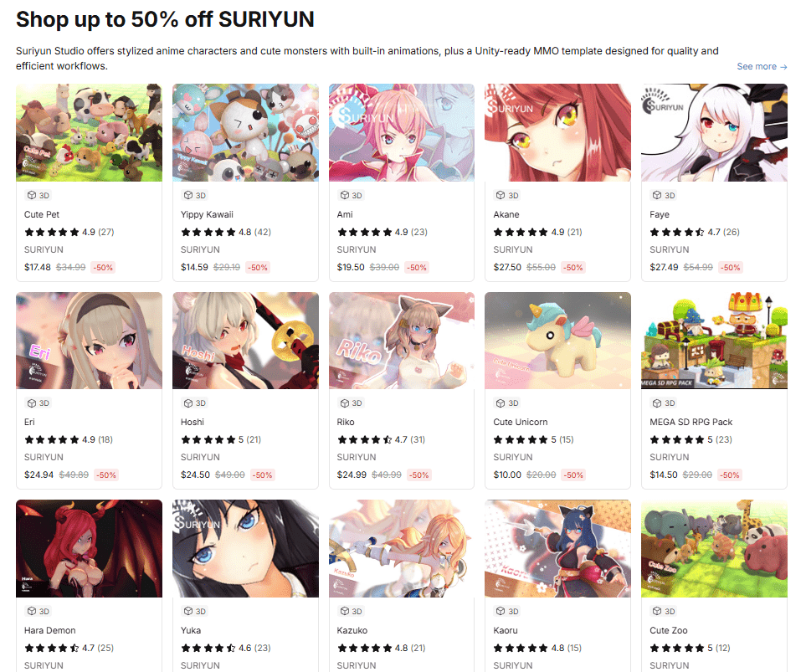
Task: Open the MEGA SD RPG Pack title
Action: point(690,422)
